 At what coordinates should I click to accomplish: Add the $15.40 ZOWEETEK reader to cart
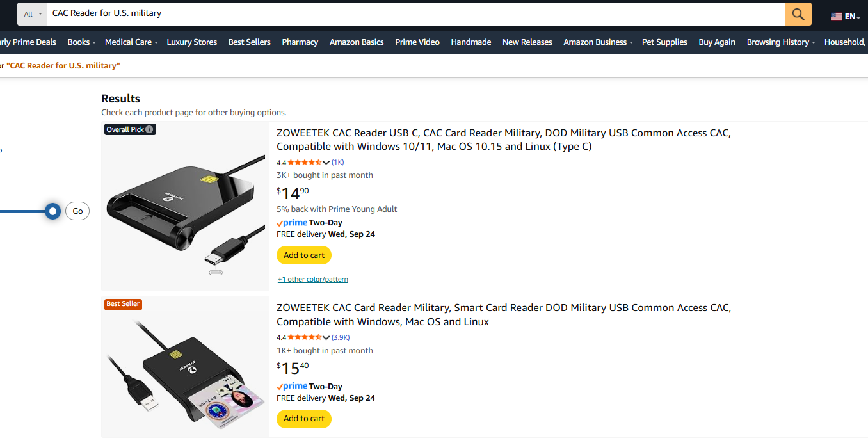[304, 418]
